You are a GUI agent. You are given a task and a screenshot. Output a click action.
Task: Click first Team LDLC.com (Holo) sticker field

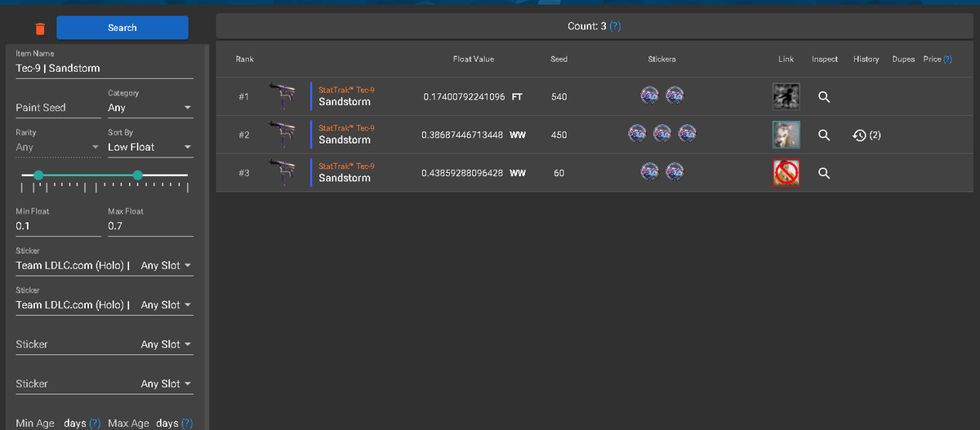(x=73, y=265)
